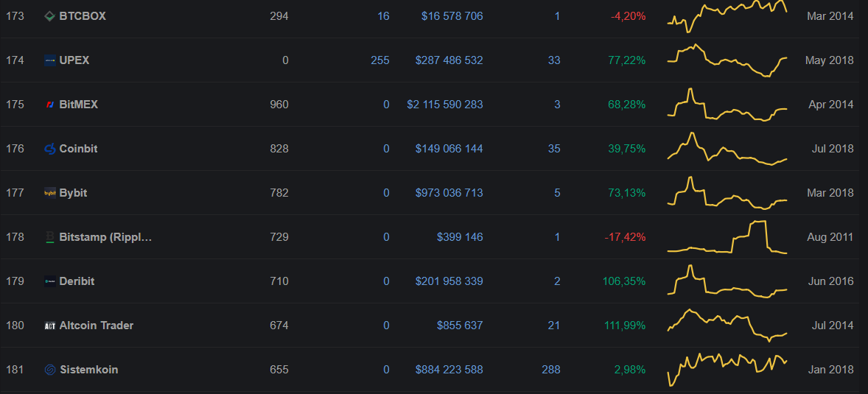The image size is (868, 394).
Task: Open the Bitstamp (Rippl… exchange link
Action: 105,237
